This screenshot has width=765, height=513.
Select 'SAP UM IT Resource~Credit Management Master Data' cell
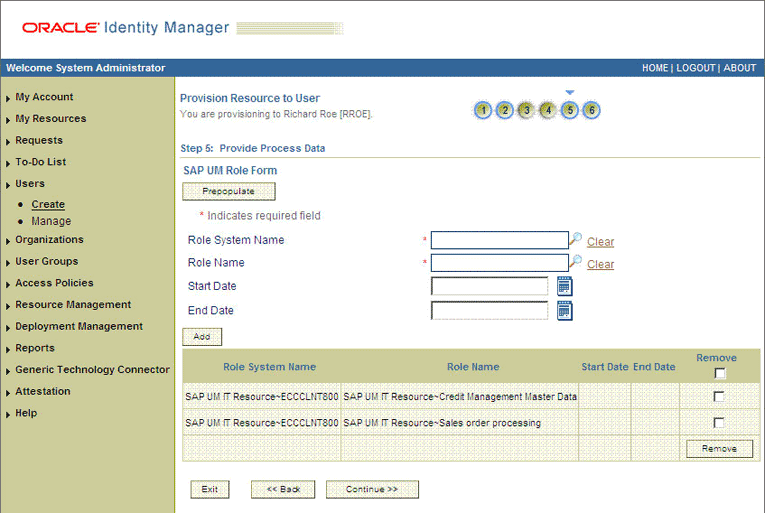tap(460, 396)
